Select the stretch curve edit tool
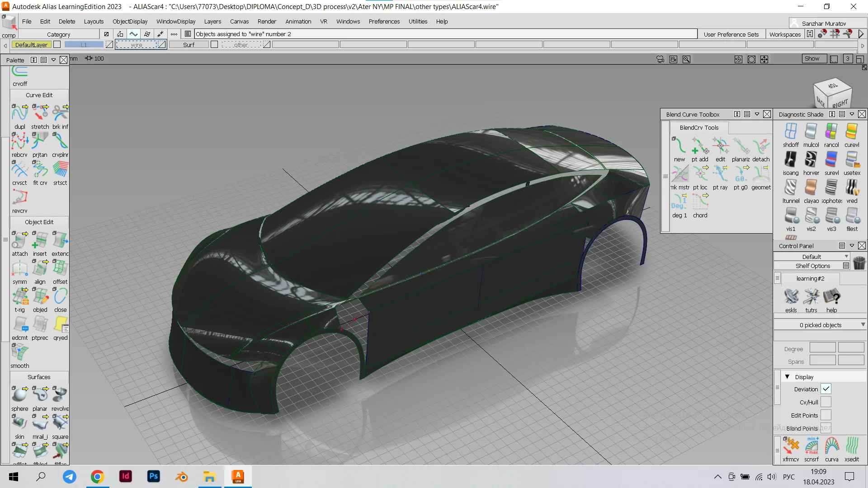Image resolution: width=868 pixels, height=488 pixels. click(40, 113)
